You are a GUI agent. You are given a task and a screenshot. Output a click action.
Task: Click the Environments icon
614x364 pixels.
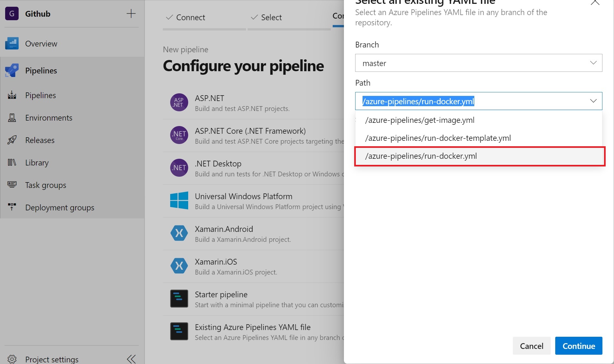[12, 118]
